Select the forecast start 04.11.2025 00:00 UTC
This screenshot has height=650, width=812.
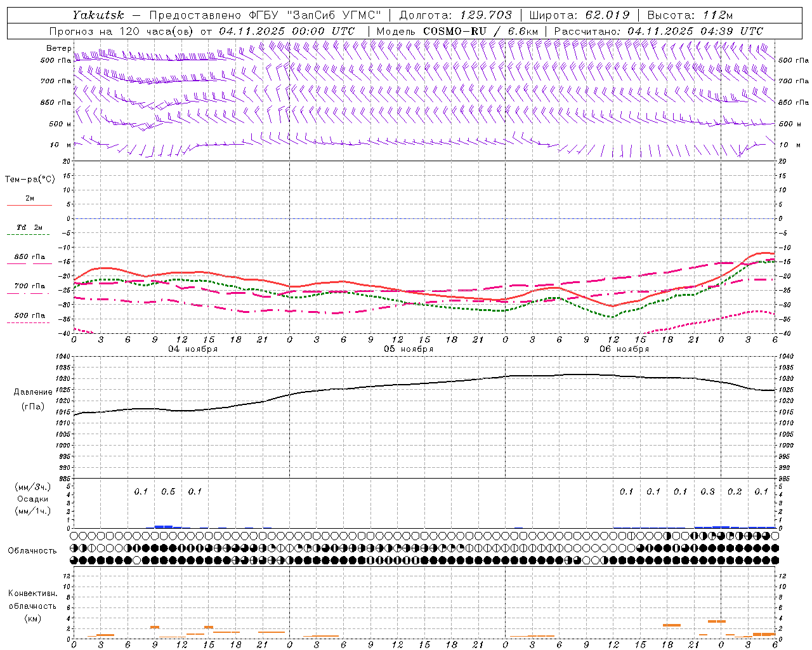pyautogui.click(x=286, y=31)
